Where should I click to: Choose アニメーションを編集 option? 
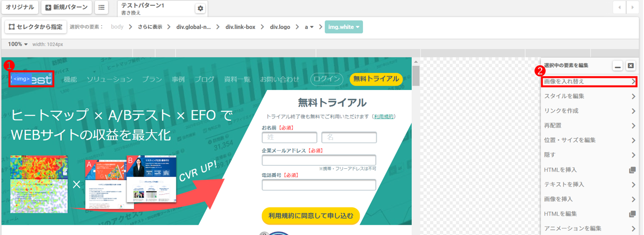pyautogui.click(x=589, y=228)
